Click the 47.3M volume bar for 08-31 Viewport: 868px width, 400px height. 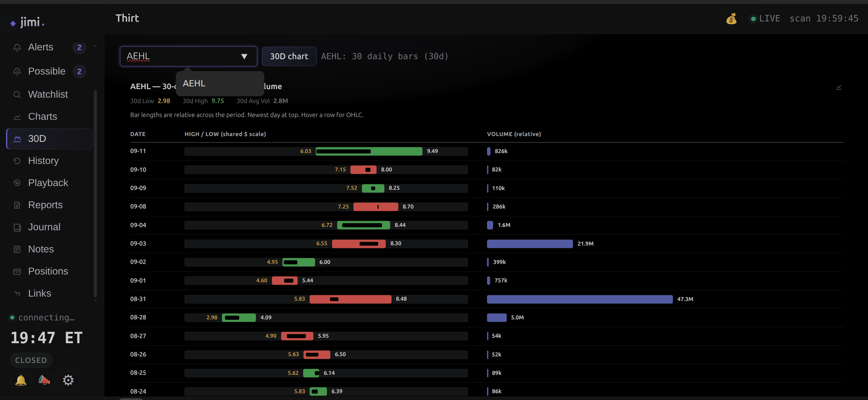(x=579, y=299)
